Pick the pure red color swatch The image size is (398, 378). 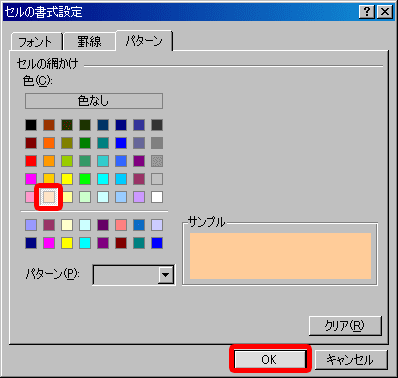31,161
